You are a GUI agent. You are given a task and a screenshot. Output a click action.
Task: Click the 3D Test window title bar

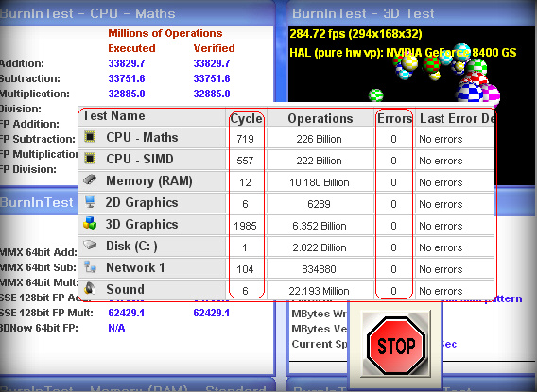point(411,13)
